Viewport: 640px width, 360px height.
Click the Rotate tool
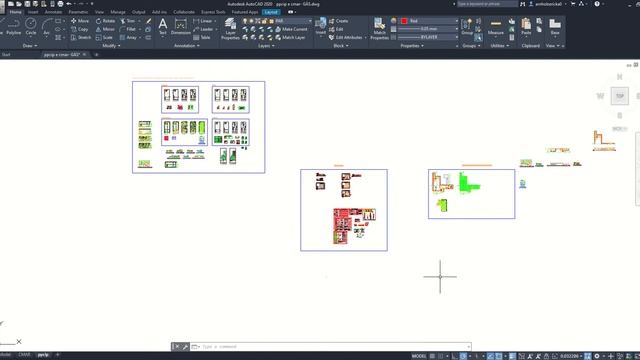coord(105,21)
